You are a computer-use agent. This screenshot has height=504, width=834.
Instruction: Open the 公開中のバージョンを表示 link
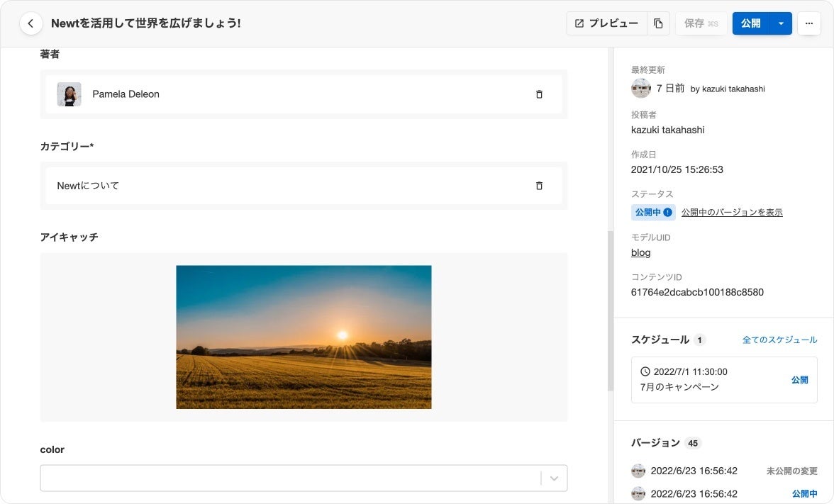coord(732,212)
